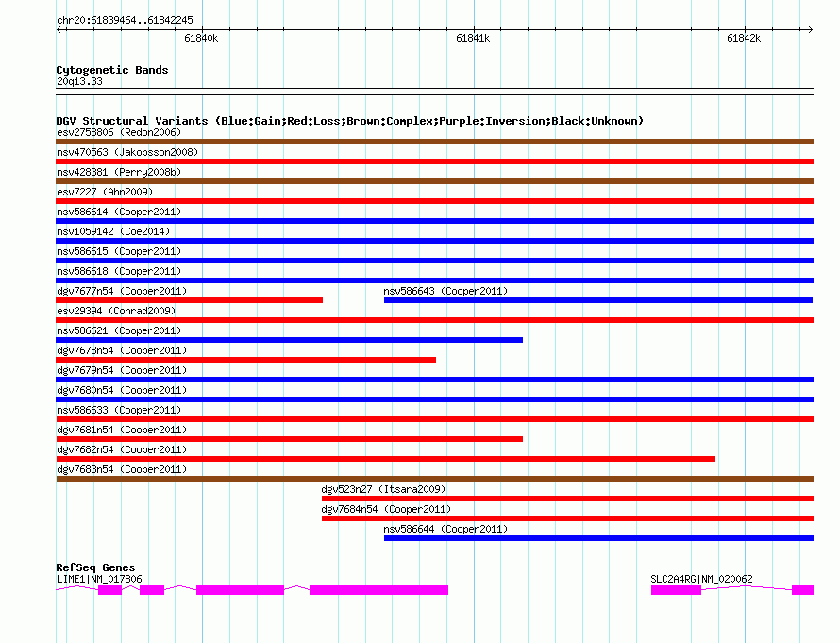Image resolution: width=840 pixels, height=643 pixels.
Task: Open esv29394 (Conrad2009) label
Action: tap(116, 311)
